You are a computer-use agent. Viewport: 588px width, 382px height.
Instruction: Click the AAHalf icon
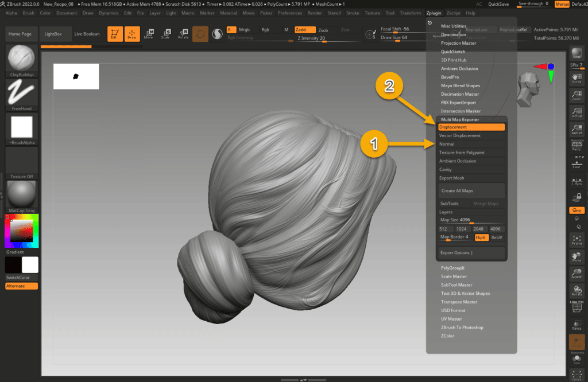[x=577, y=129]
